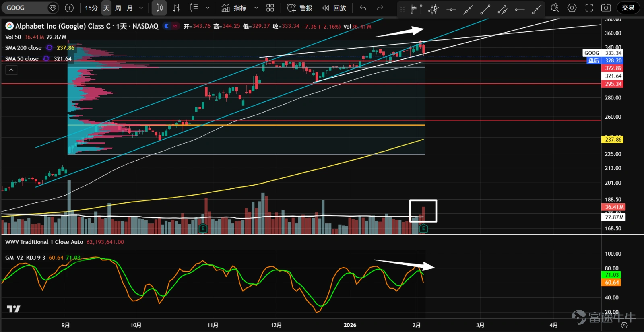The image size is (644, 332).
Task: Click the 2026 date axis label
Action: pos(350,325)
